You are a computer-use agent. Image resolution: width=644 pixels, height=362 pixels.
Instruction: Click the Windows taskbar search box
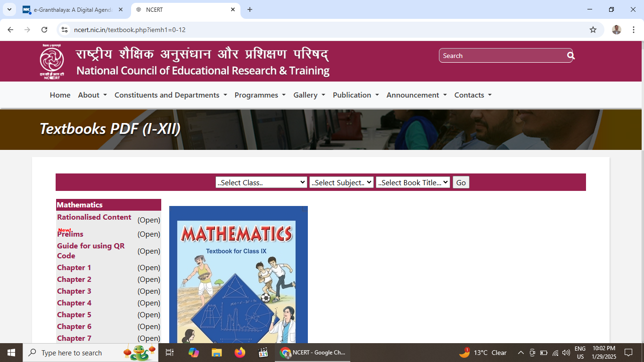(x=91, y=353)
